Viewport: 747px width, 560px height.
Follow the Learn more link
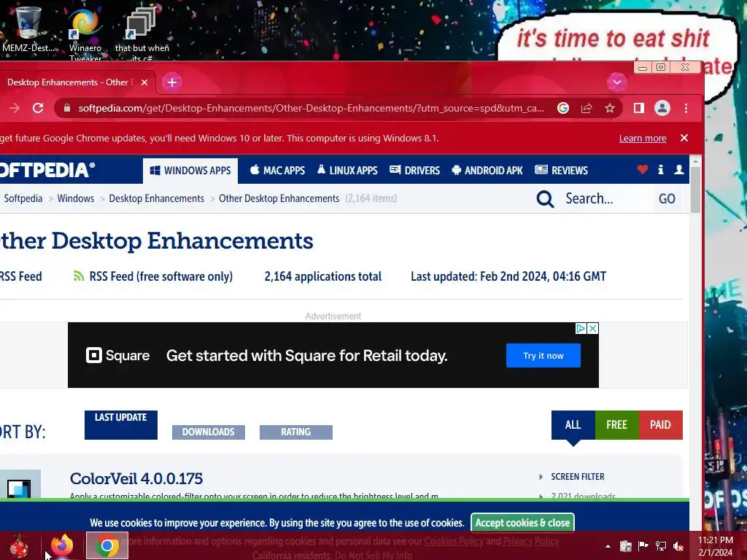643,138
